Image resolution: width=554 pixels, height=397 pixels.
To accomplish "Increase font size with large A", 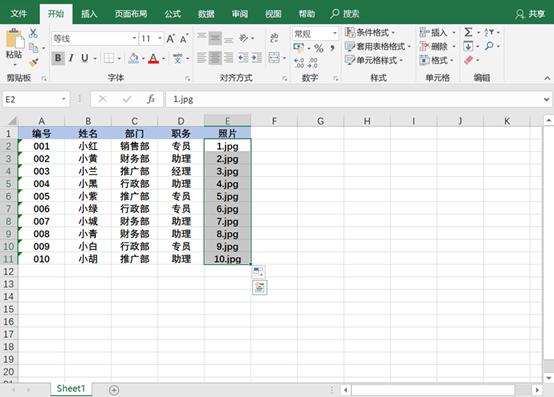I will (x=170, y=38).
